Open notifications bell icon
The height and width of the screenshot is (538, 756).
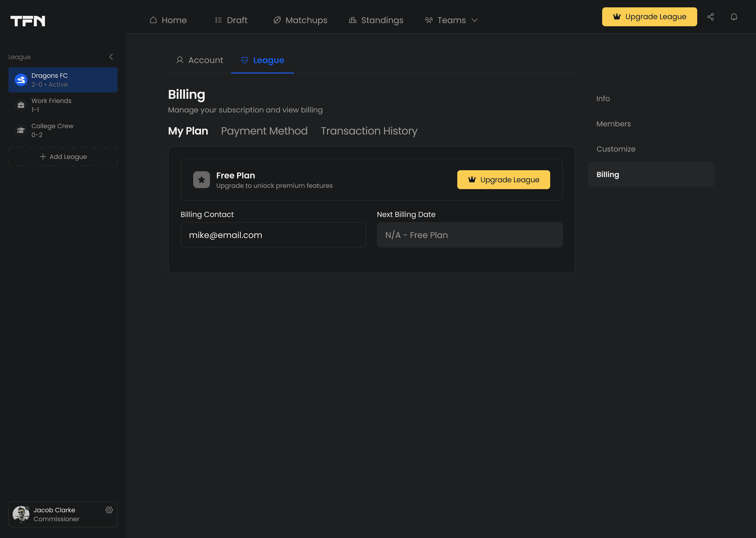pyautogui.click(x=733, y=17)
